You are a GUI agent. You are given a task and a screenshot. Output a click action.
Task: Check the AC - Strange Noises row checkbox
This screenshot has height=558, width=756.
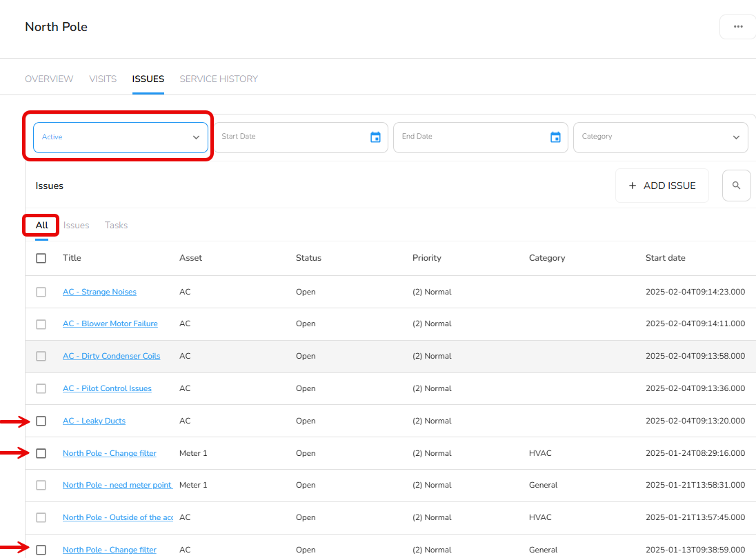(x=41, y=292)
